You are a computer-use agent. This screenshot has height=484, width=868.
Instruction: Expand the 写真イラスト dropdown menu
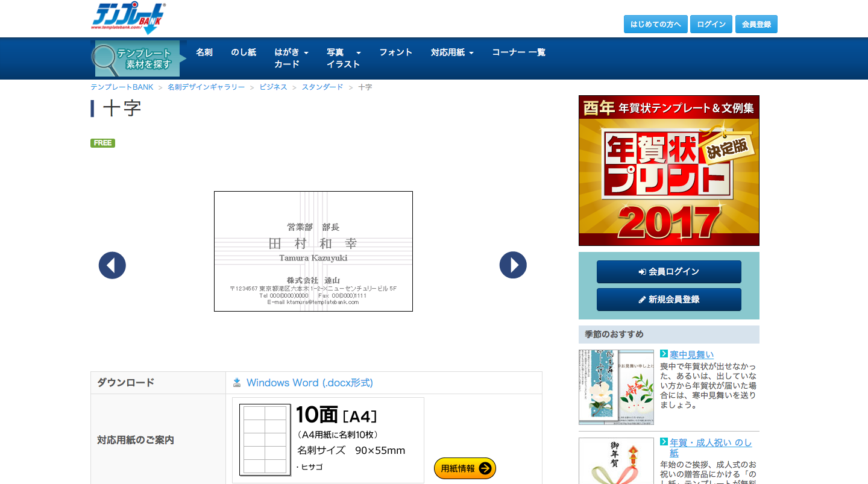[x=344, y=58]
